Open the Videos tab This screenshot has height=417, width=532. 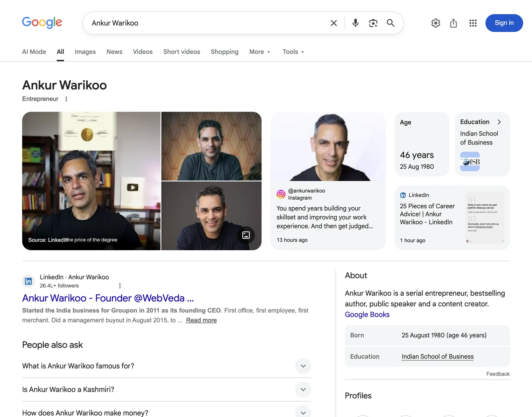pos(143,52)
